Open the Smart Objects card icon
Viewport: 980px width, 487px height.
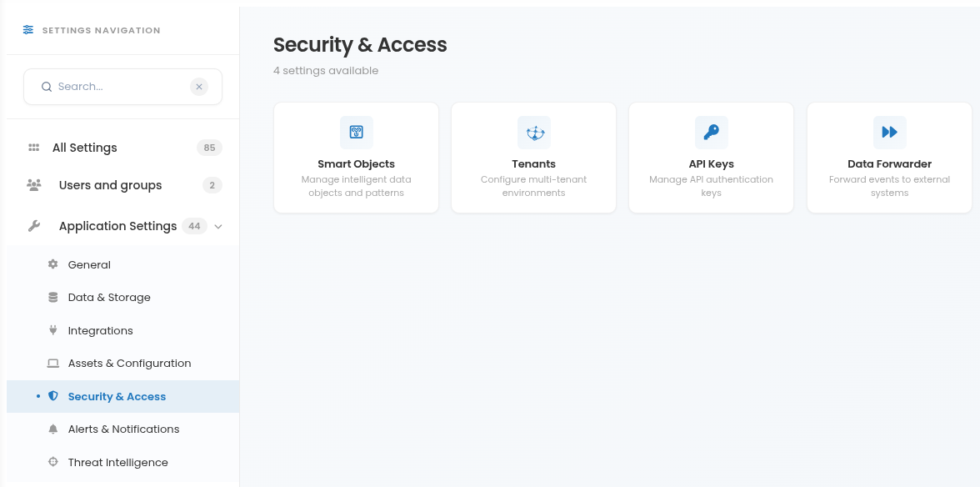357,132
